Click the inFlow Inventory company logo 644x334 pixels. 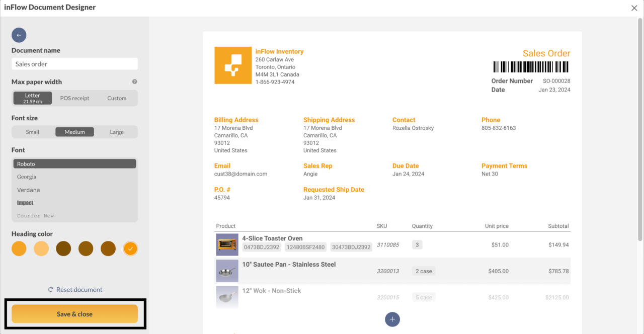point(232,65)
